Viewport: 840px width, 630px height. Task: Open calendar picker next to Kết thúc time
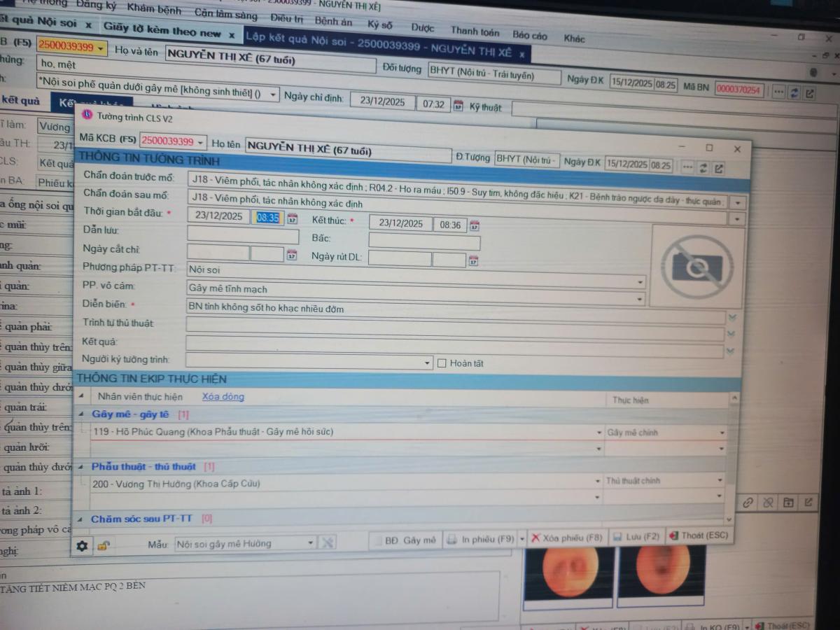[475, 225]
